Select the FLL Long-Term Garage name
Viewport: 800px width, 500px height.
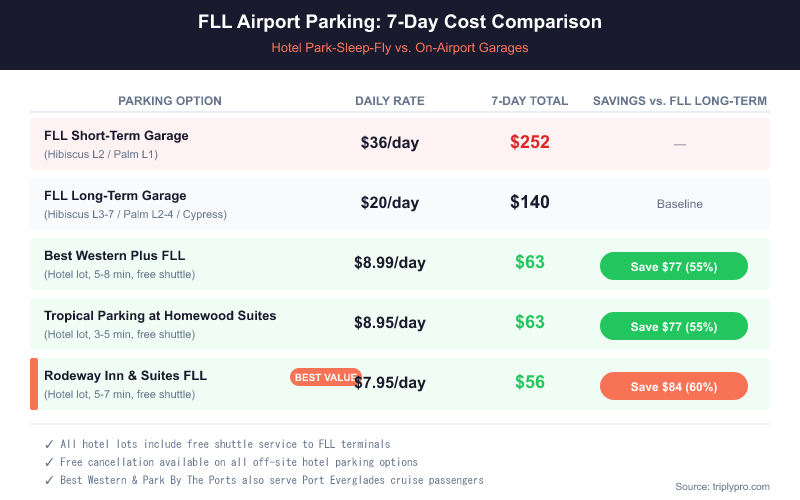click(115, 196)
